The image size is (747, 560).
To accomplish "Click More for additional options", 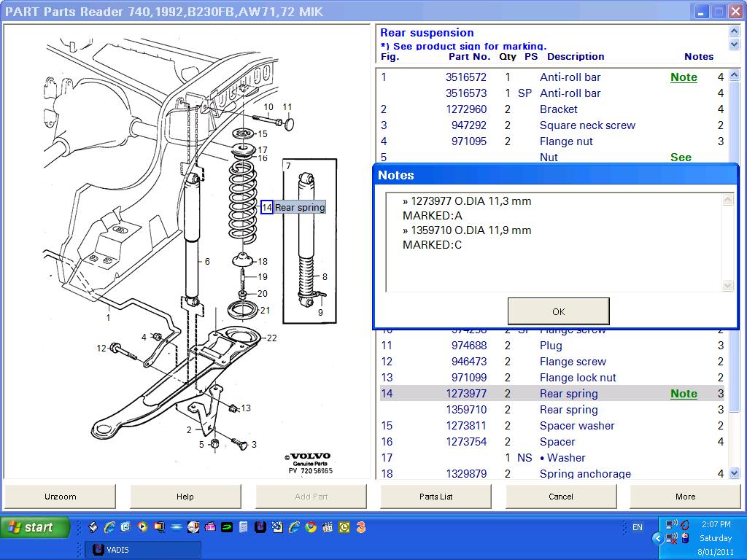I will [x=684, y=497].
